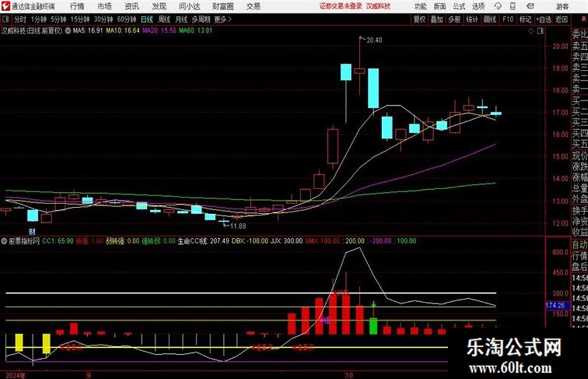
Task: Click the 游客 guest account label
Action: pos(562,7)
